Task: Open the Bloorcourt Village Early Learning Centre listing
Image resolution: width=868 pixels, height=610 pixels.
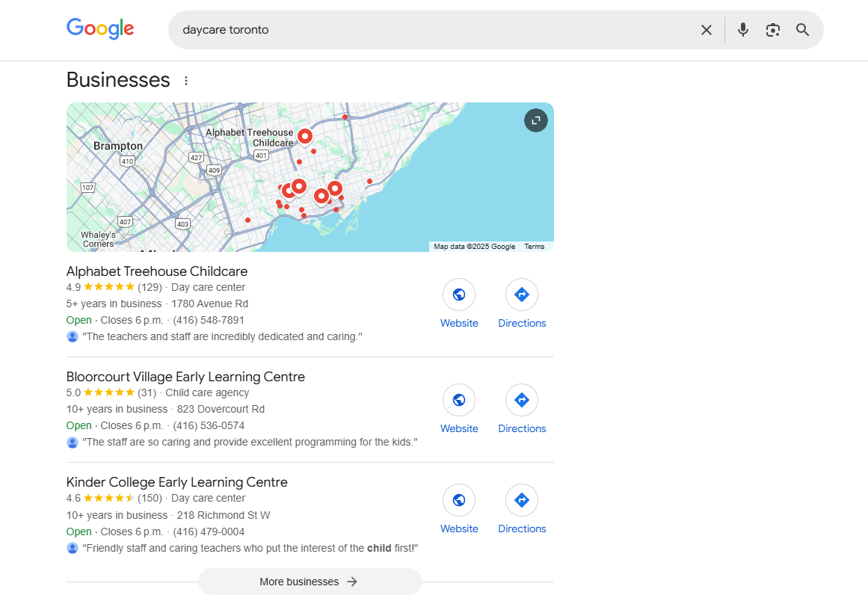Action: [185, 377]
